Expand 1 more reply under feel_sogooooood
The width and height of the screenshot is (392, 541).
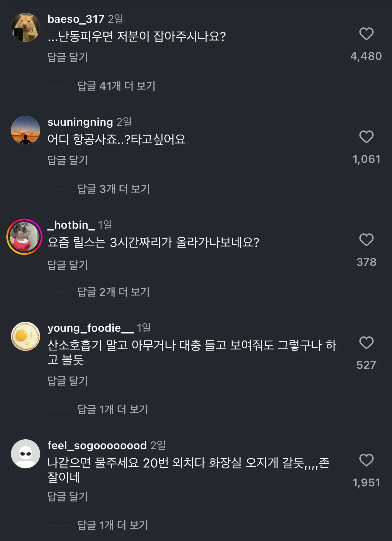tap(113, 525)
